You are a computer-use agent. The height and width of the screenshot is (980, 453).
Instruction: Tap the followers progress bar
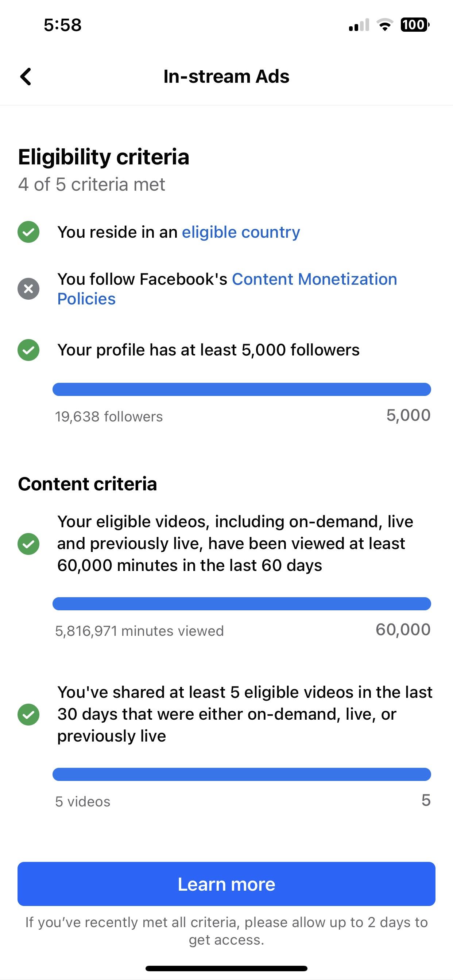(241, 389)
